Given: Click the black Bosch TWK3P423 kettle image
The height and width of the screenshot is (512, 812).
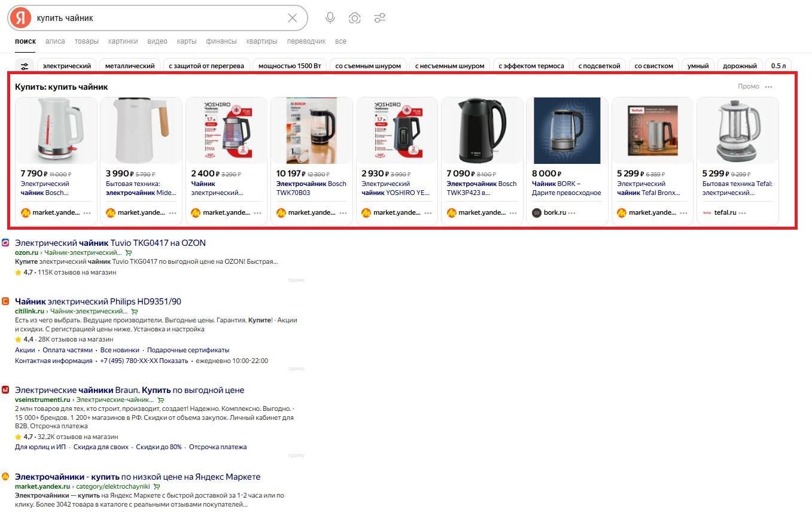Looking at the screenshot, I should tap(482, 130).
